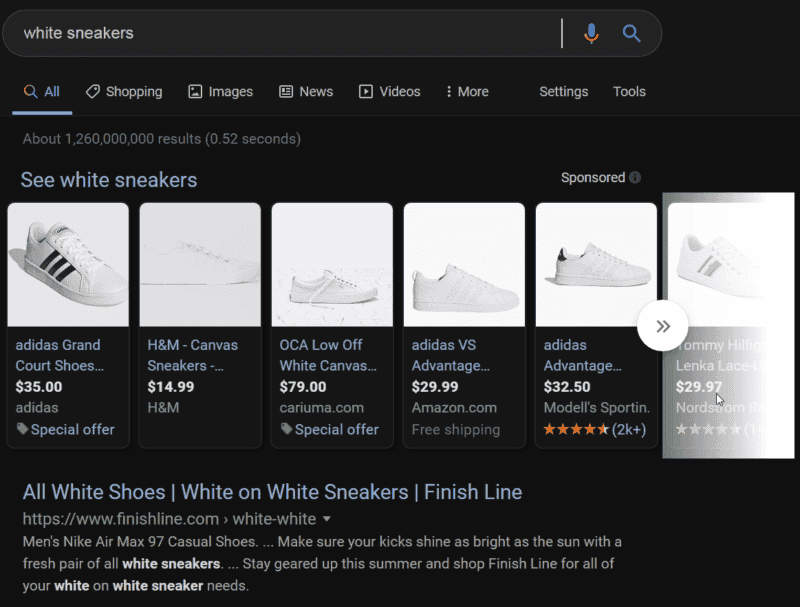Click the $29.99 price

435,387
